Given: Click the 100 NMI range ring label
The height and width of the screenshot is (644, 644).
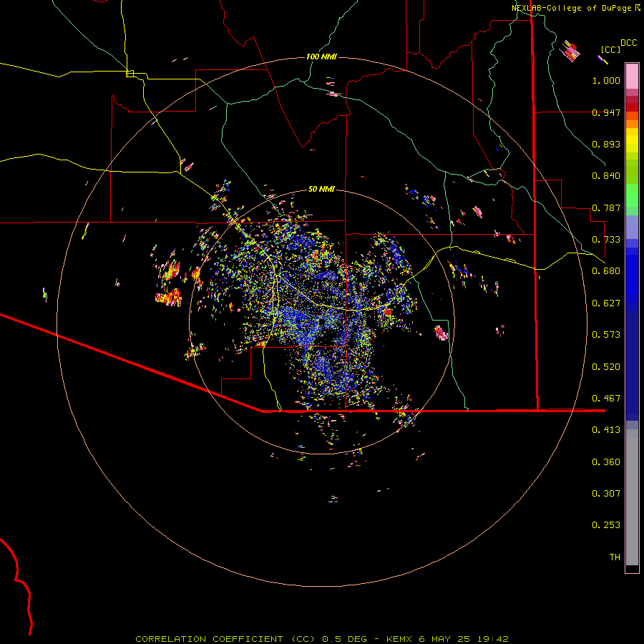Looking at the screenshot, I should pyautogui.click(x=321, y=57).
